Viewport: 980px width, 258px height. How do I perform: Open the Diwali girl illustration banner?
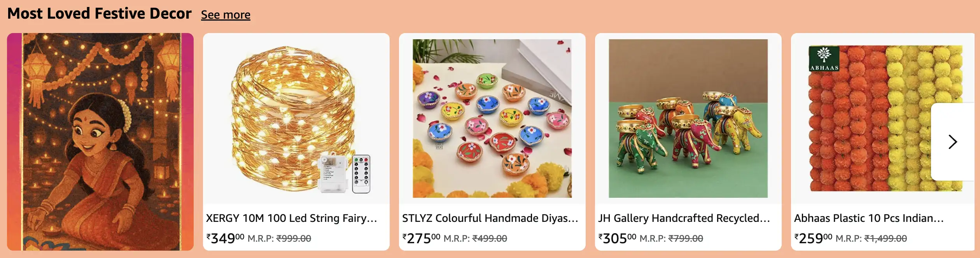pos(100,142)
